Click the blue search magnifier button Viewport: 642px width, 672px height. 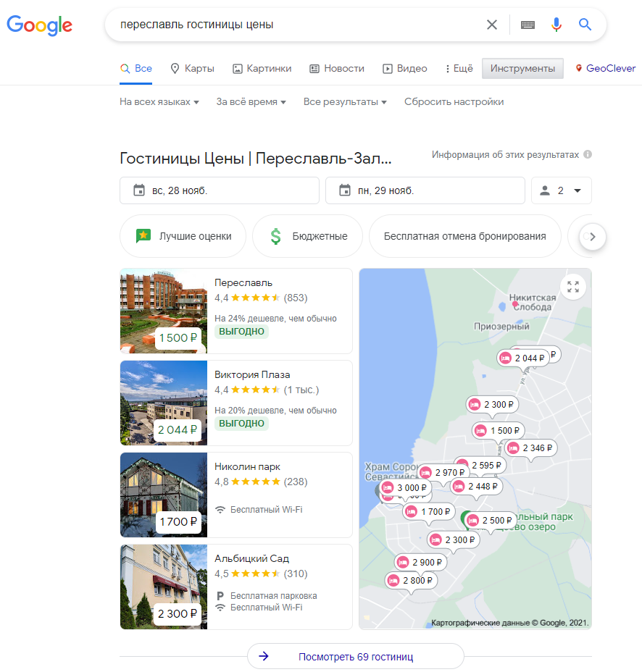(585, 25)
